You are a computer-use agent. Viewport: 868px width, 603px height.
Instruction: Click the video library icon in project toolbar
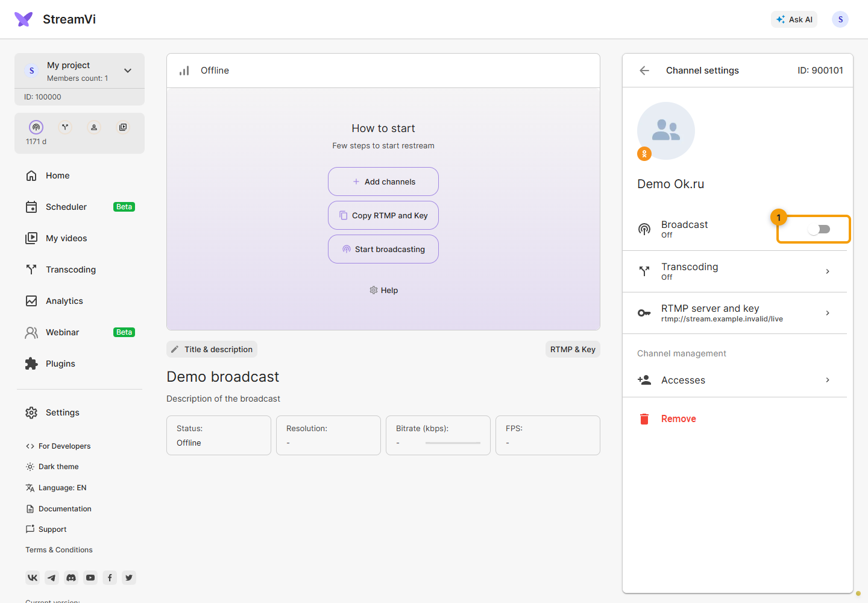click(x=123, y=127)
